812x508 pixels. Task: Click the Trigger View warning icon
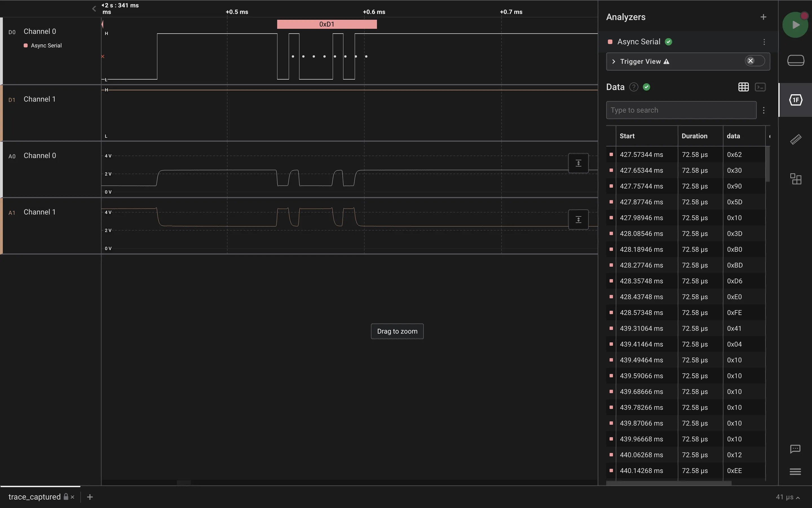pyautogui.click(x=667, y=62)
